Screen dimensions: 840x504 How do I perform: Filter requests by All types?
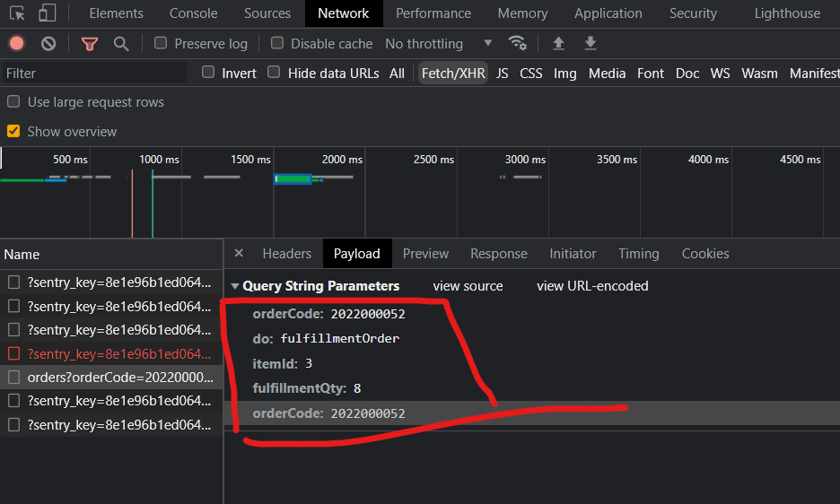(x=397, y=74)
